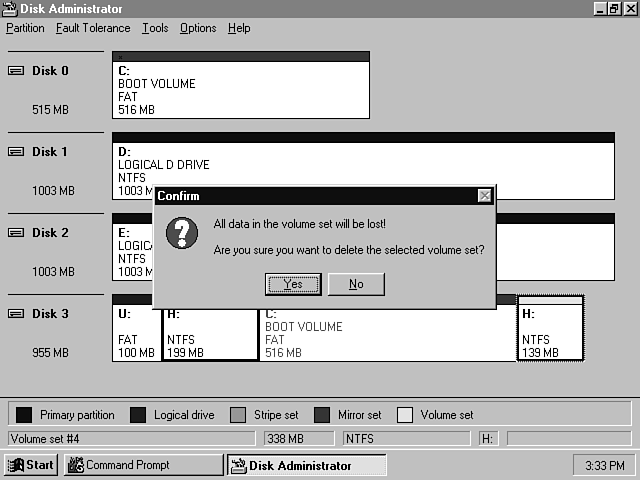Click the question mark icon in Confirm dialog
Viewport: 640px width, 480px height.
pyautogui.click(x=181, y=234)
